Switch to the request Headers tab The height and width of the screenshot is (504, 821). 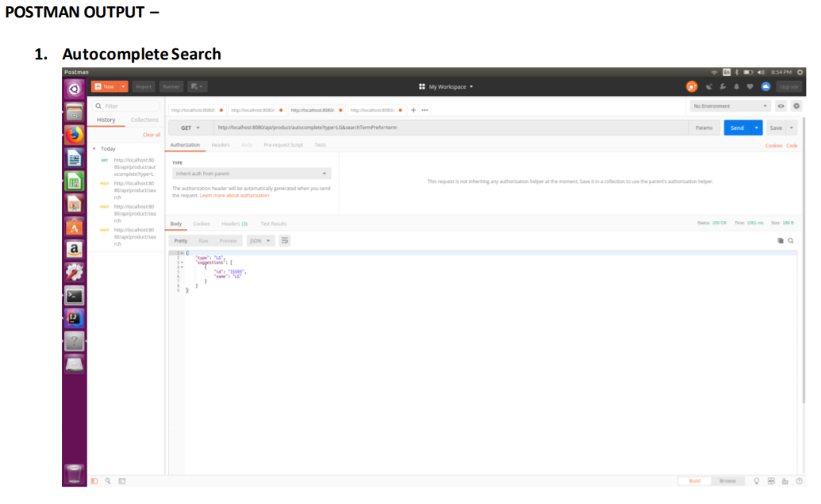[221, 145]
